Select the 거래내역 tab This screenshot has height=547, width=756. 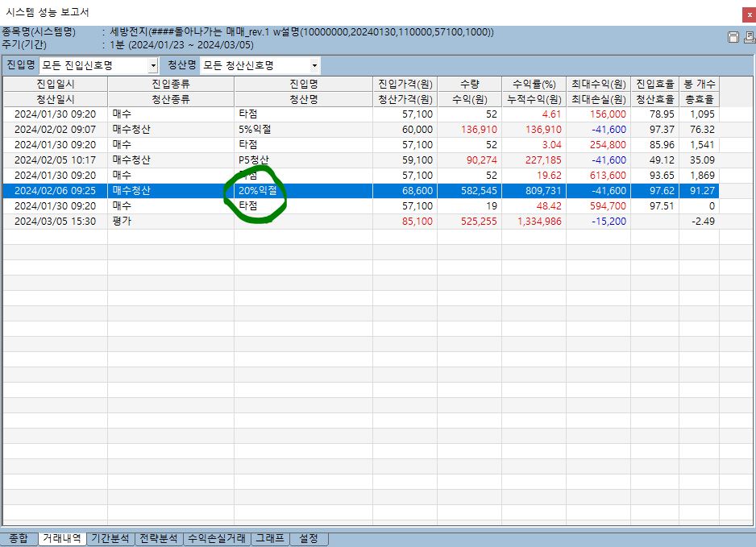pos(62,538)
